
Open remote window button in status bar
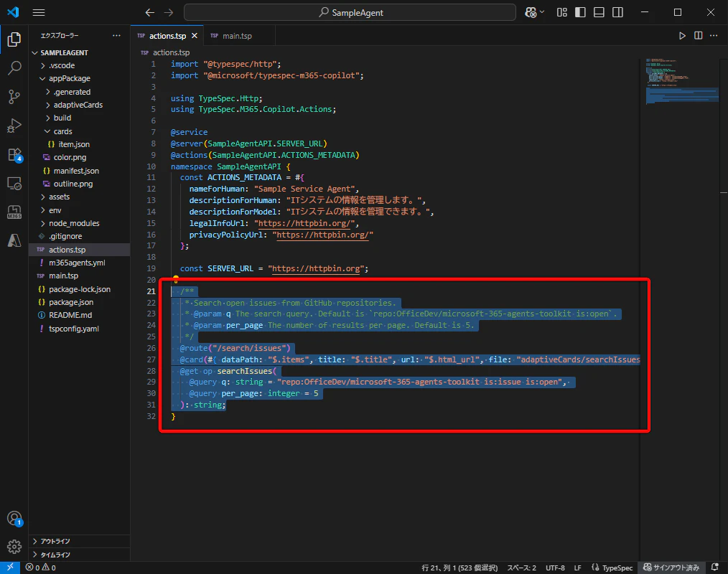tap(10, 568)
